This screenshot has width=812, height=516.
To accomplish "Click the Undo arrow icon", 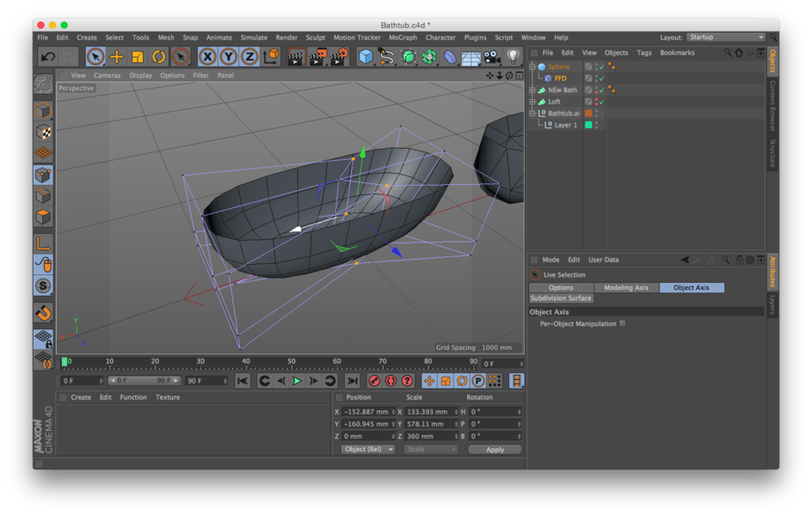I will (48, 57).
